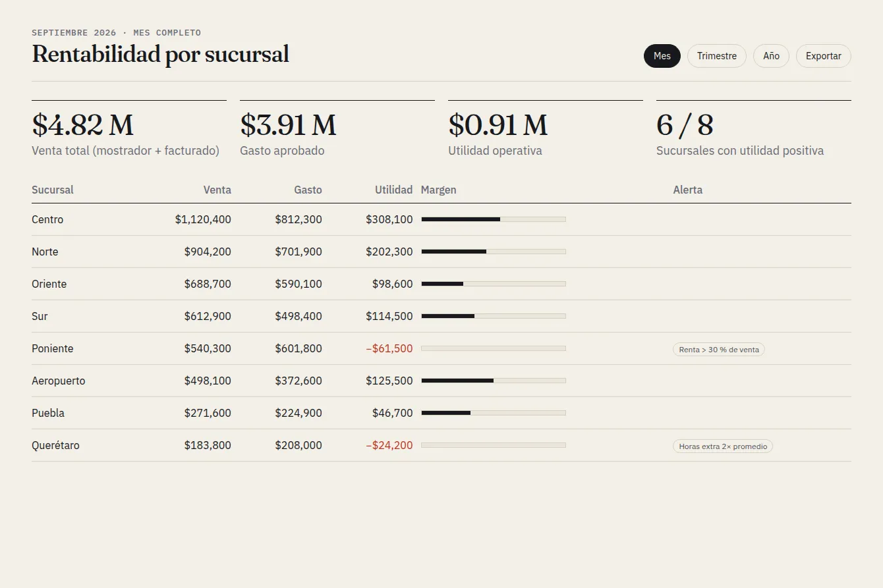The height and width of the screenshot is (588, 883).
Task: Click the Aeropuerto margin bar
Action: tap(494, 381)
